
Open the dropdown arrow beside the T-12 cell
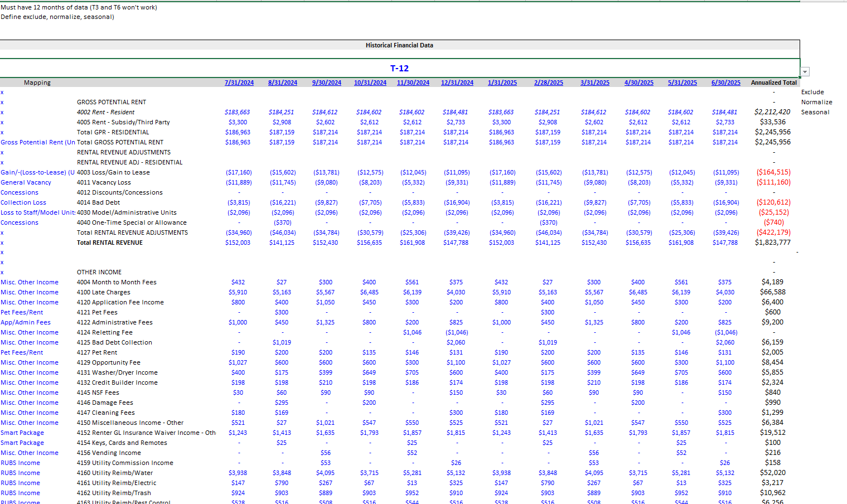click(805, 72)
